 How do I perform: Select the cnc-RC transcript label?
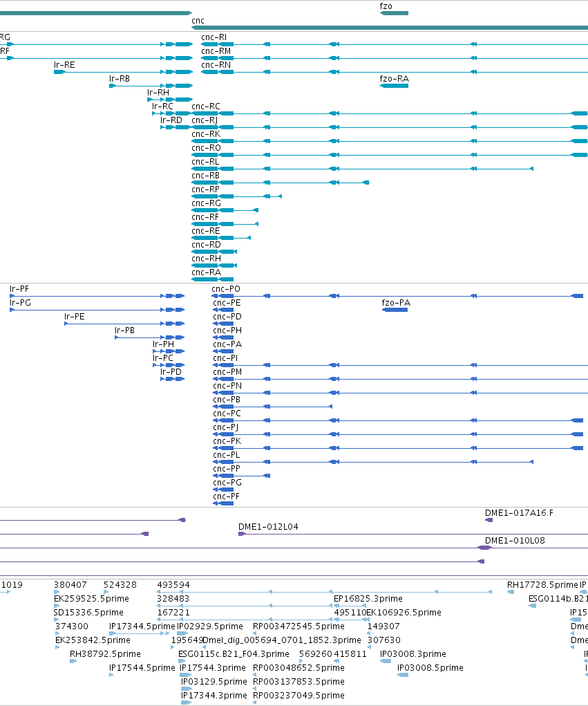(x=206, y=106)
